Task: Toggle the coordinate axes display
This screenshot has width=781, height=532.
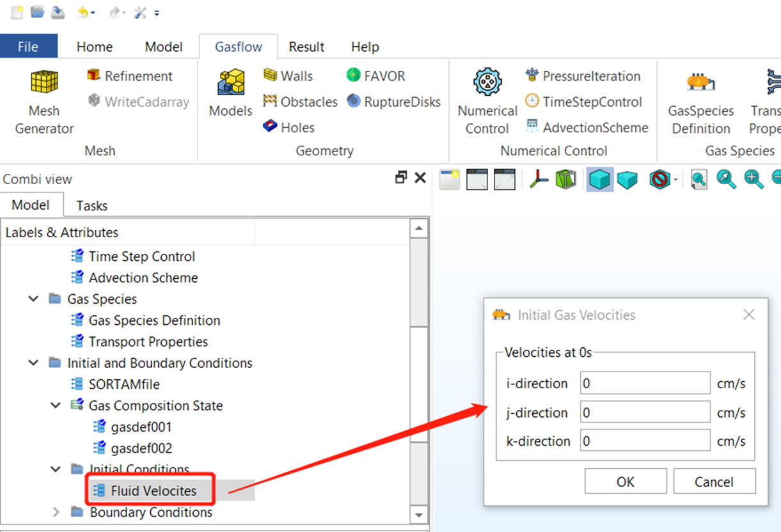Action: 539,180
